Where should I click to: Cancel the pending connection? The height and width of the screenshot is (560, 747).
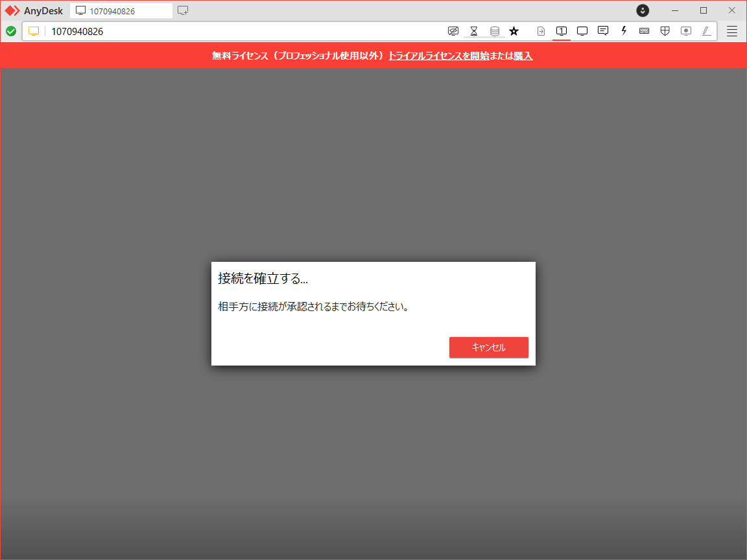(x=488, y=347)
